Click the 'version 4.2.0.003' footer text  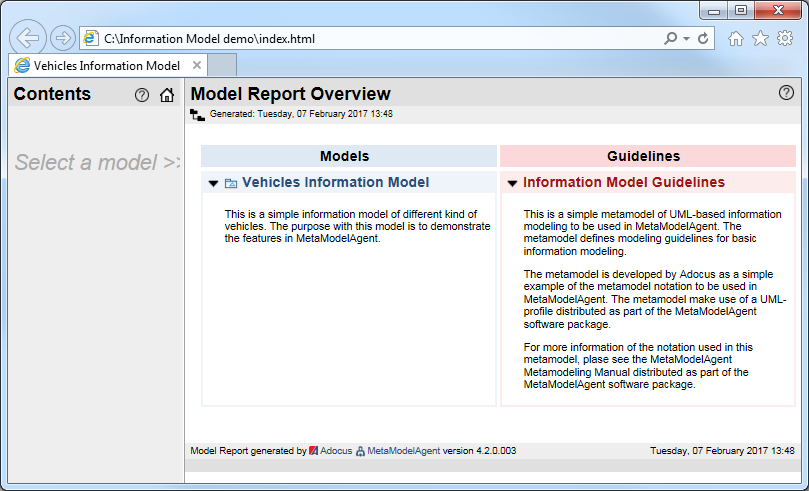[479, 451]
